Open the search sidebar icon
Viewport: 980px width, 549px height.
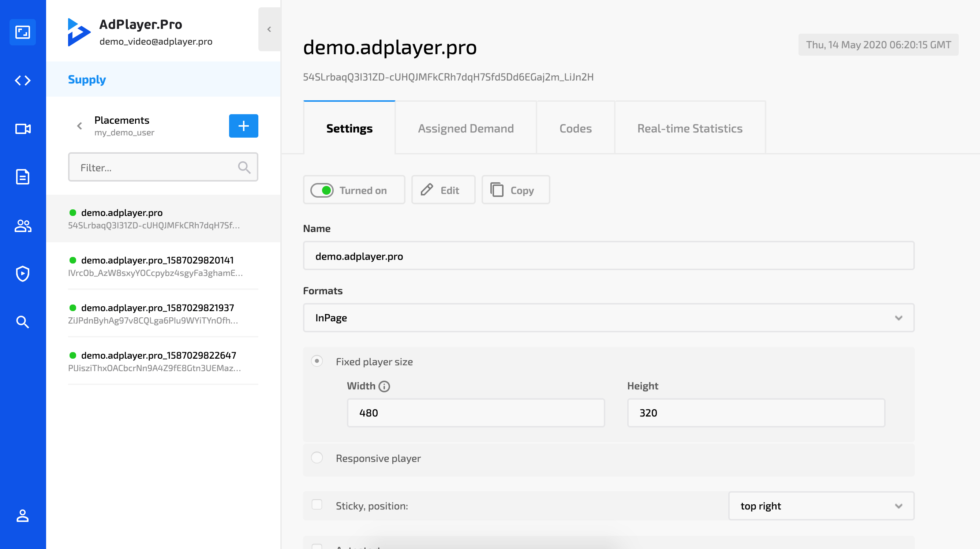tap(22, 322)
